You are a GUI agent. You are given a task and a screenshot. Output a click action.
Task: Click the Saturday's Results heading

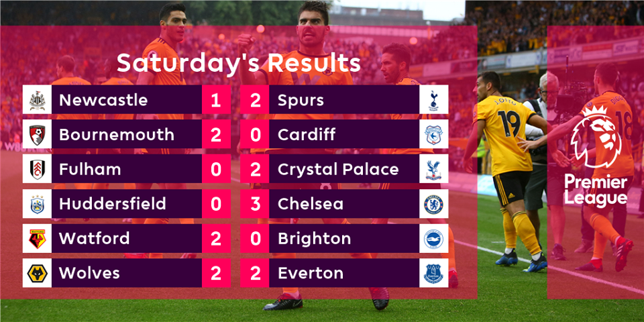[239, 63]
